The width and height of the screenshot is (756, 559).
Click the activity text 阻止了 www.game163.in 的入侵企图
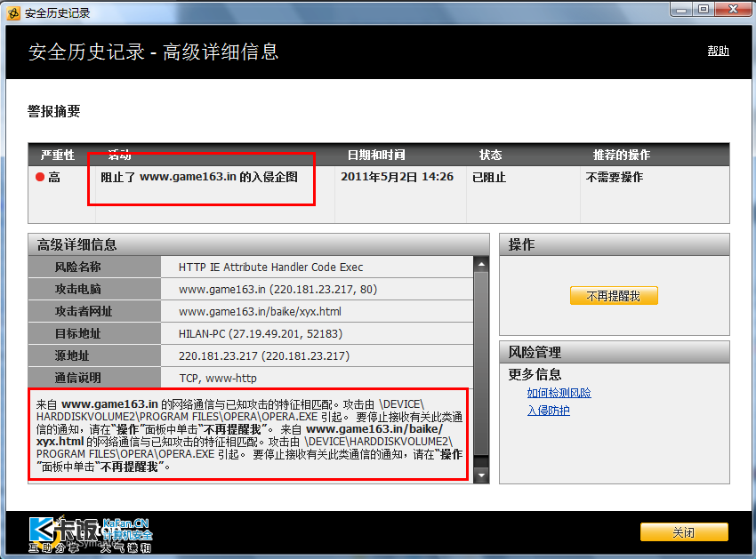pyautogui.click(x=199, y=177)
